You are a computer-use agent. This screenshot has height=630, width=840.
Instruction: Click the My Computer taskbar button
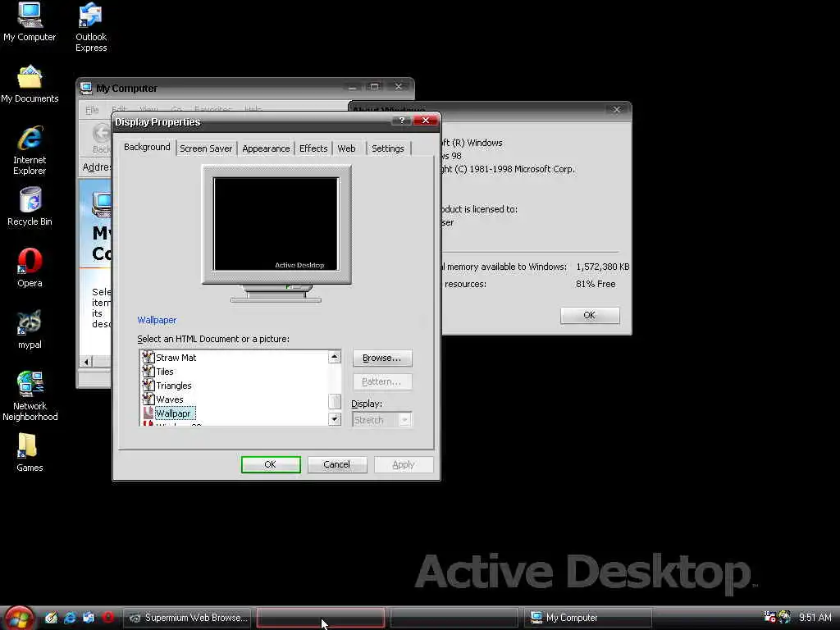tap(587, 618)
